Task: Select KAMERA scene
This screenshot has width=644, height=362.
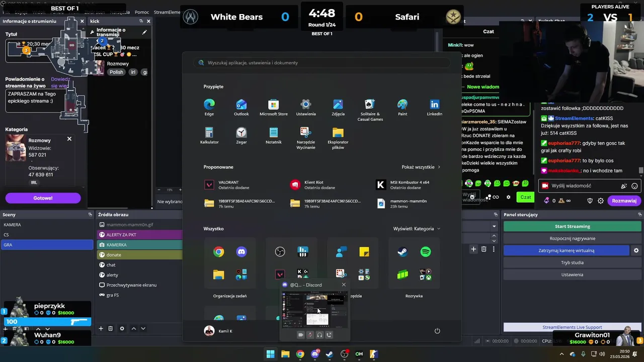Action: pyautogui.click(x=47, y=225)
